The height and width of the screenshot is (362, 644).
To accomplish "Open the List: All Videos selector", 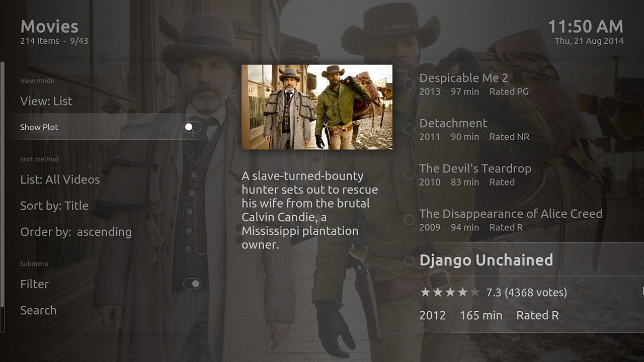I will 60,179.
